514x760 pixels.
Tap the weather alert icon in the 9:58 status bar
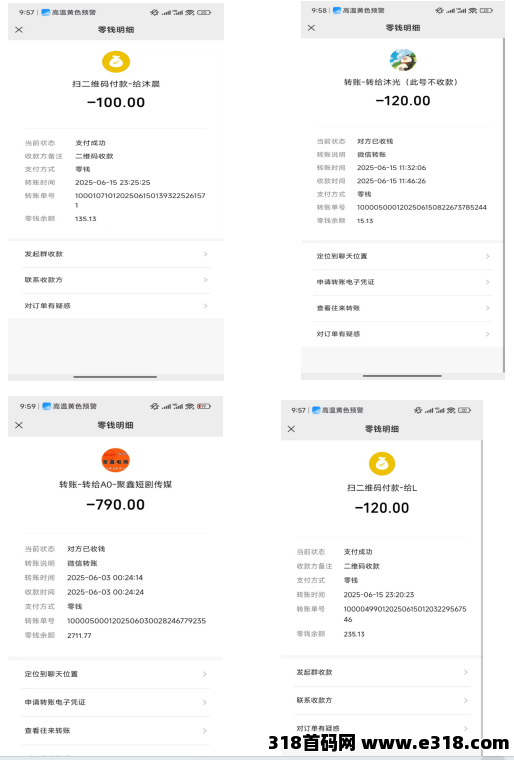337,10
